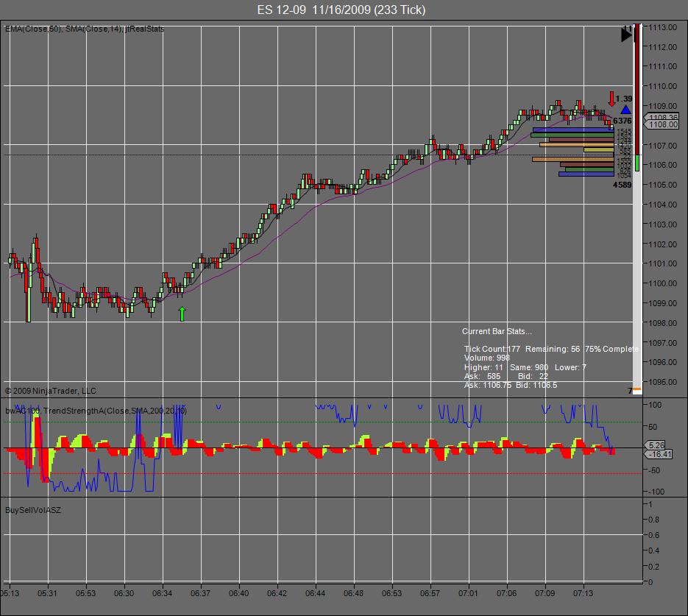Click the 1095.00 price axis label
Screen dimensions: 688x616
(x=662, y=382)
